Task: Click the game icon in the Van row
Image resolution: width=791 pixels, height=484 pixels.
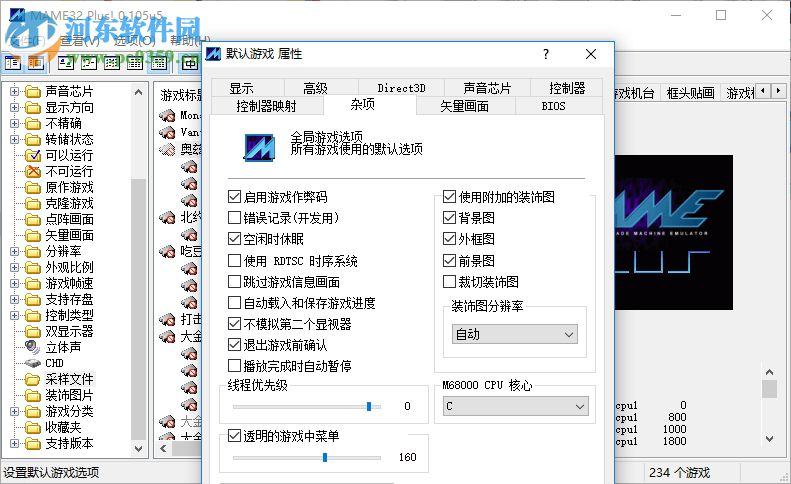Action: [167, 132]
